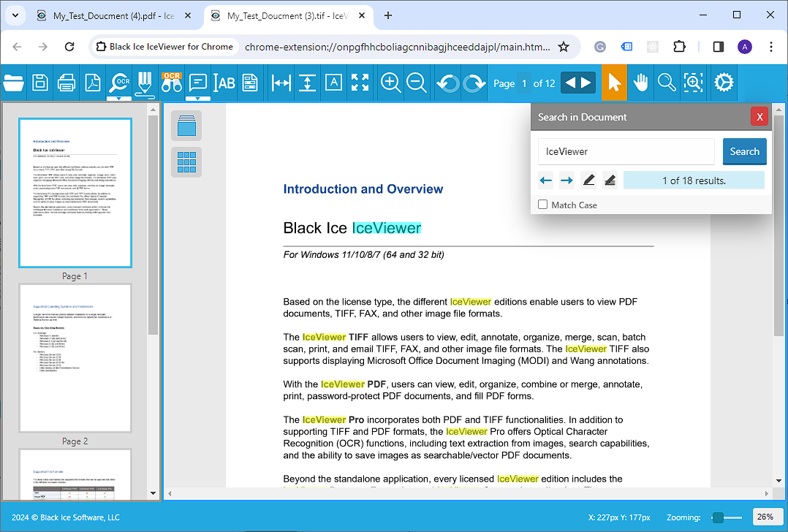Open the Chrome side panel icon

718,47
